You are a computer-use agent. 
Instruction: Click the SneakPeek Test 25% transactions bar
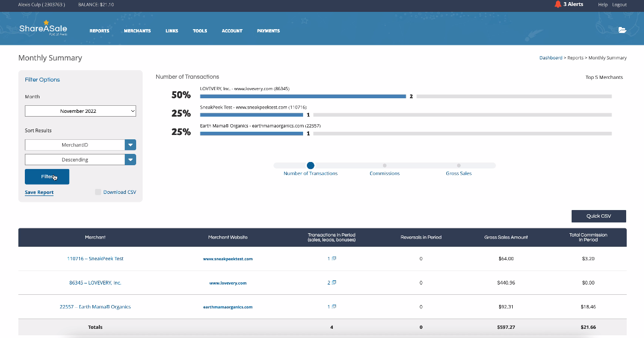tap(251, 115)
